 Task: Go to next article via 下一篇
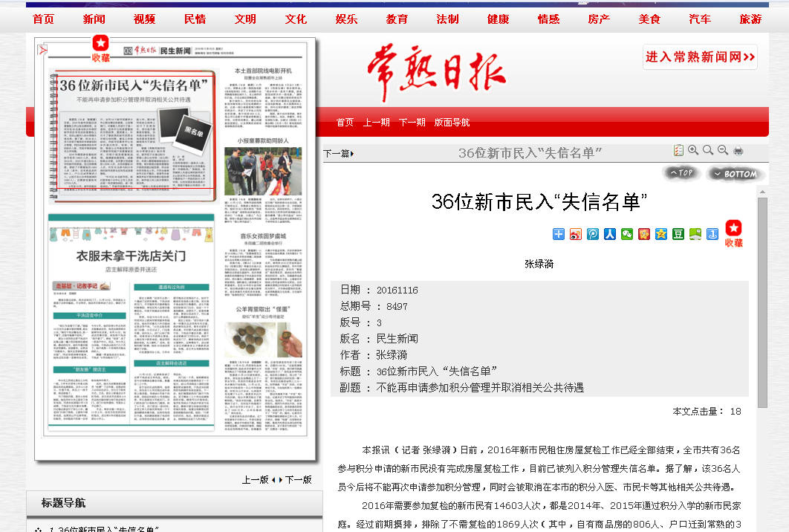click(x=338, y=154)
